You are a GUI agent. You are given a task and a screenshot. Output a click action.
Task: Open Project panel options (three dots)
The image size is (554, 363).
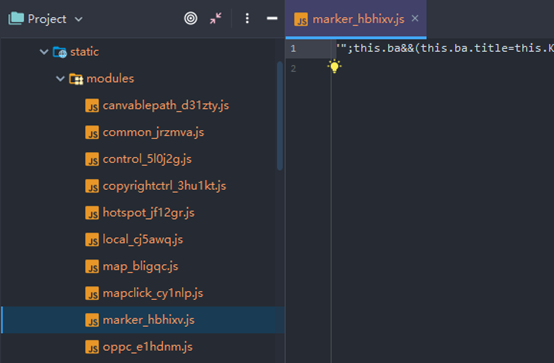pos(247,18)
